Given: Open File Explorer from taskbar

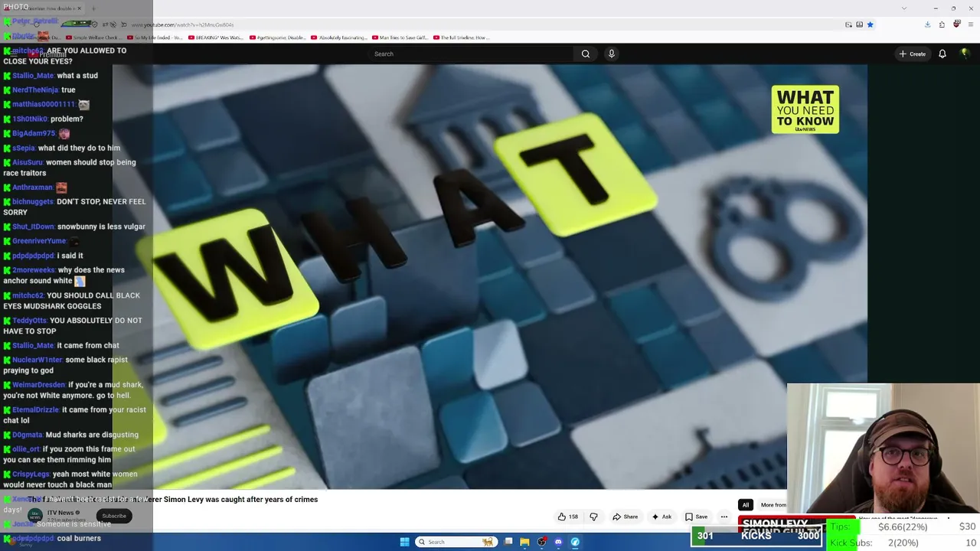Looking at the screenshot, I should click(x=524, y=542).
